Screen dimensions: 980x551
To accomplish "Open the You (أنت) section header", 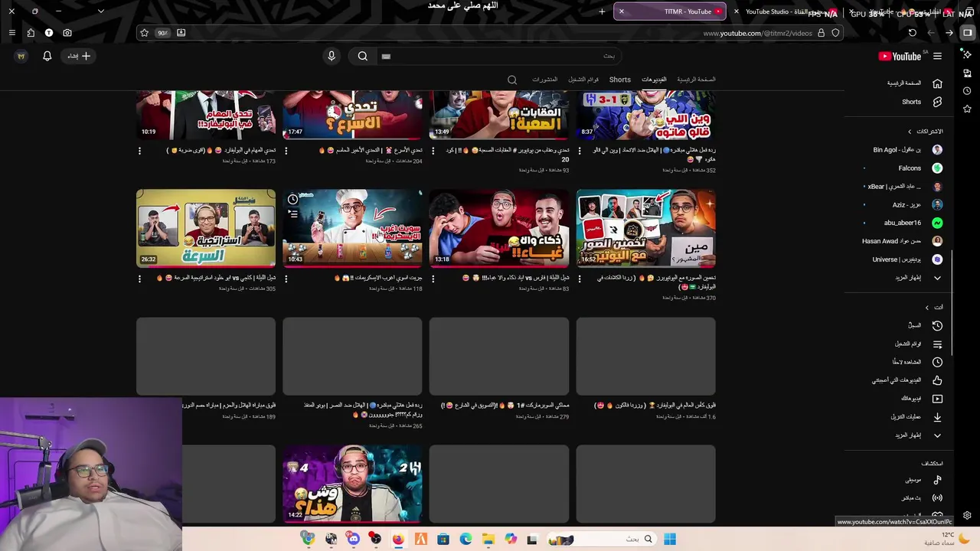I will pyautogui.click(x=934, y=308).
